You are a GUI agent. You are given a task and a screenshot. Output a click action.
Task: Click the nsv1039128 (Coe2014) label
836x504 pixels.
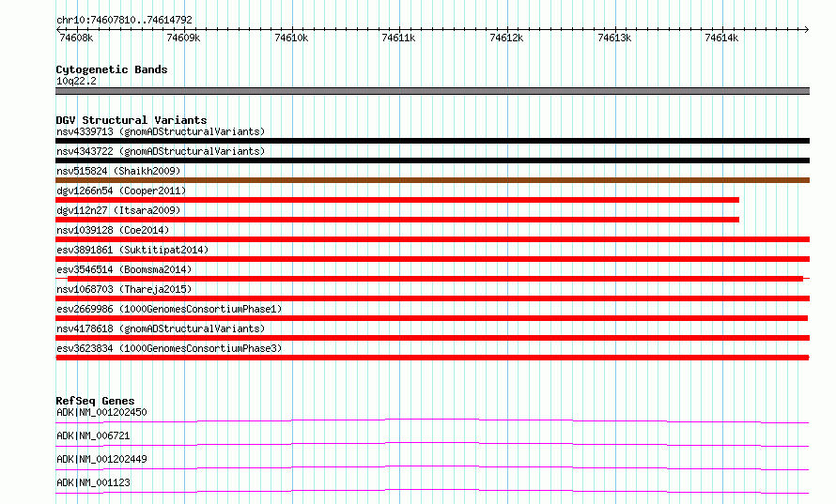click(113, 230)
